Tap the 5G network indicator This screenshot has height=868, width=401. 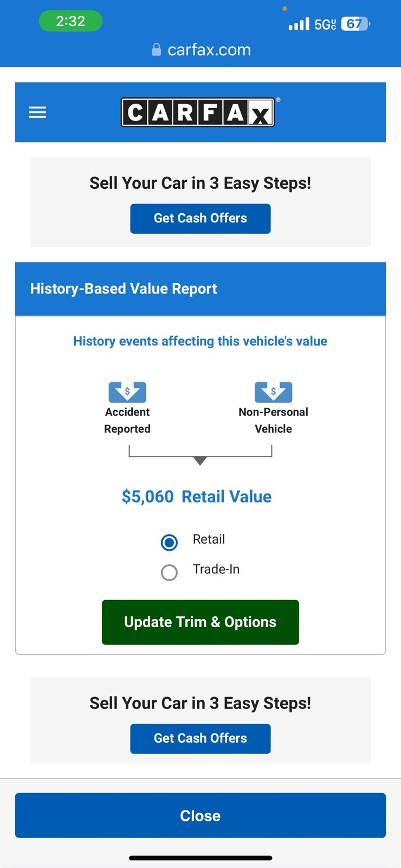tap(325, 24)
